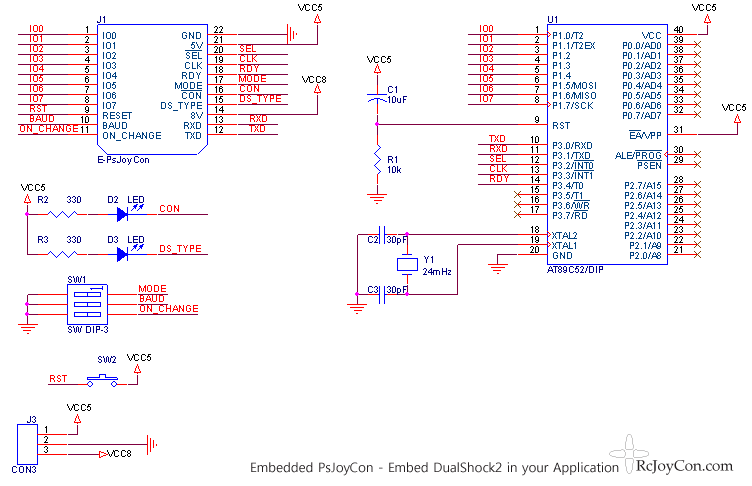Screen dimensions: 752x486
Task: Click the SW DIP-3 label
Action: [88, 330]
